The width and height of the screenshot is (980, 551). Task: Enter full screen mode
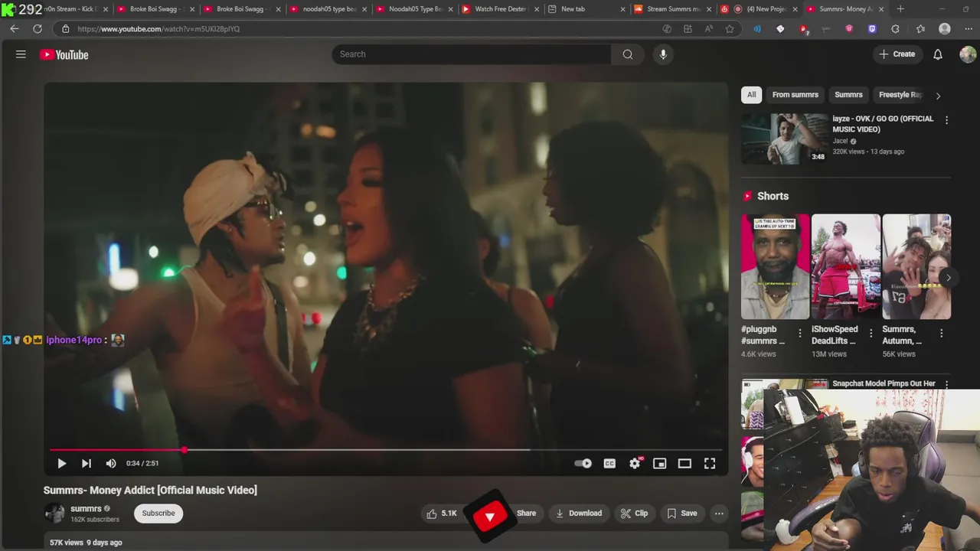pyautogui.click(x=710, y=463)
